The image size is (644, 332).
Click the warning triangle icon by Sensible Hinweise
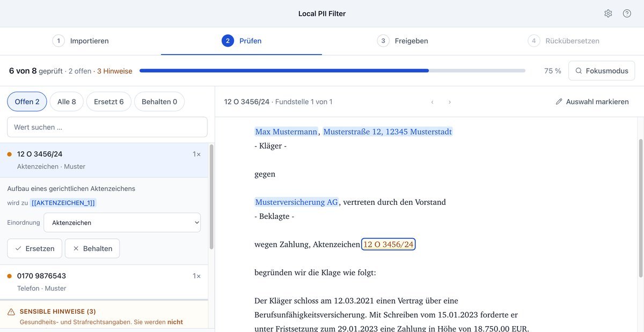coord(11,312)
